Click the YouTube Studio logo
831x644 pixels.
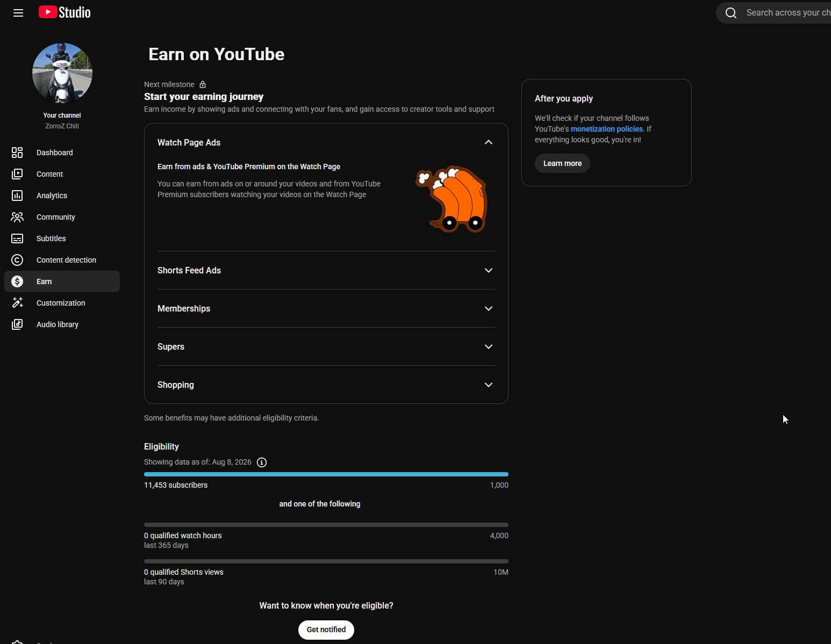pos(65,12)
